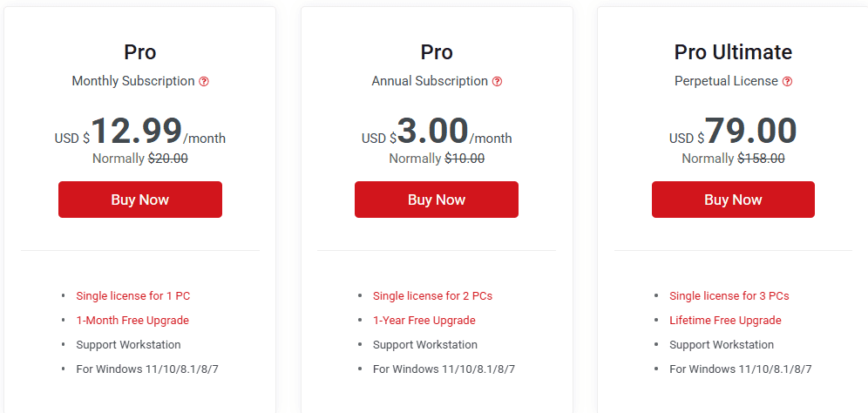Click "Lifetime Free Upgrade" feature
Screen dimensions: 868x413
pyautogui.click(x=725, y=320)
